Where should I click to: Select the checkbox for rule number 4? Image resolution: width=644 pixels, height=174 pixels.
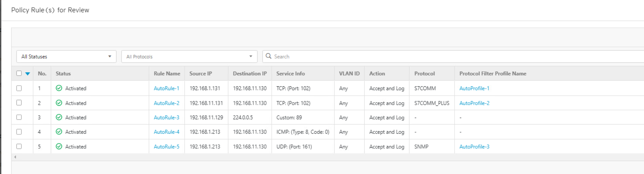point(19,132)
